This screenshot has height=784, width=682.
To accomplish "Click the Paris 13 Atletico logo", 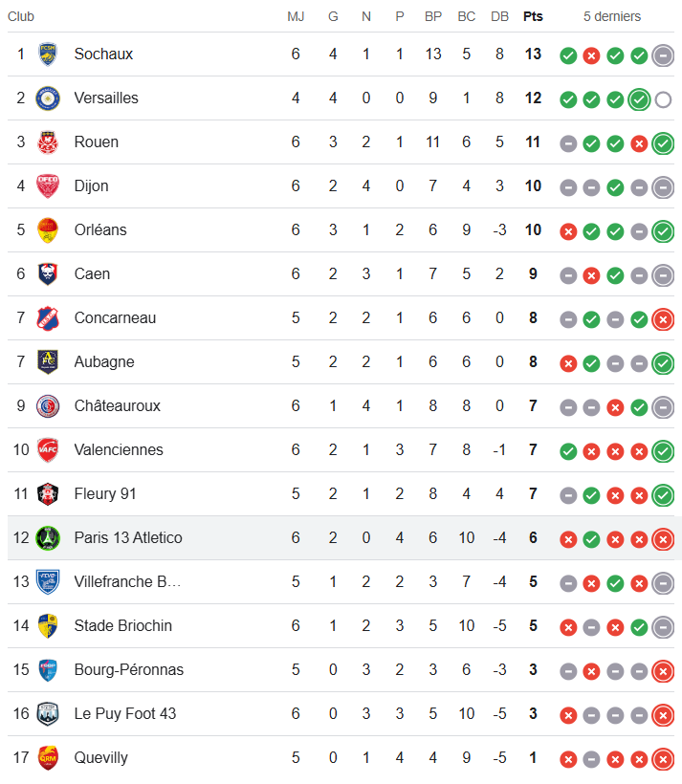I will coord(48,538).
